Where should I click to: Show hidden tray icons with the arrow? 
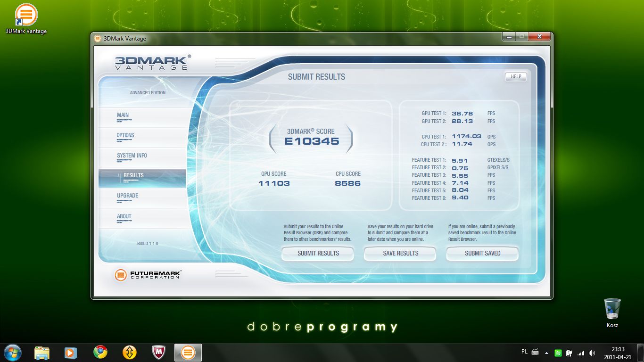(x=546, y=353)
